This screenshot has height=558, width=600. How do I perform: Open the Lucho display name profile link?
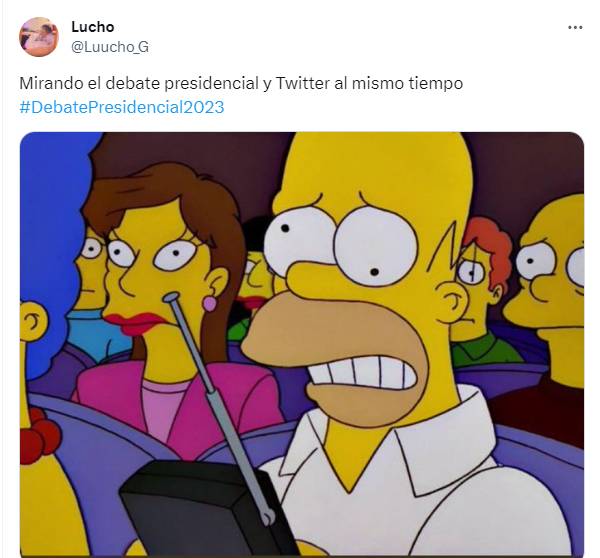click(x=93, y=27)
